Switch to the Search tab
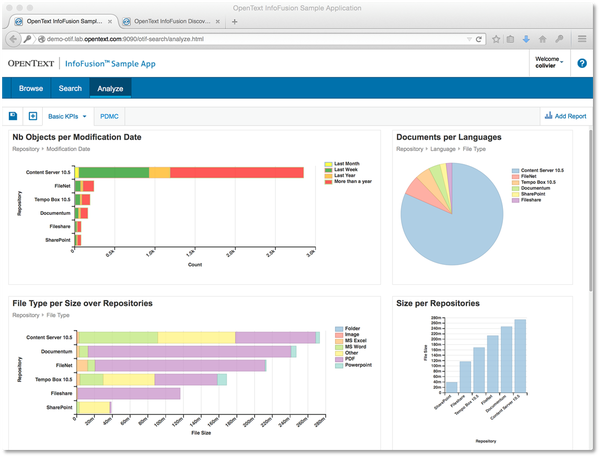The image size is (600, 457). pos(70,88)
